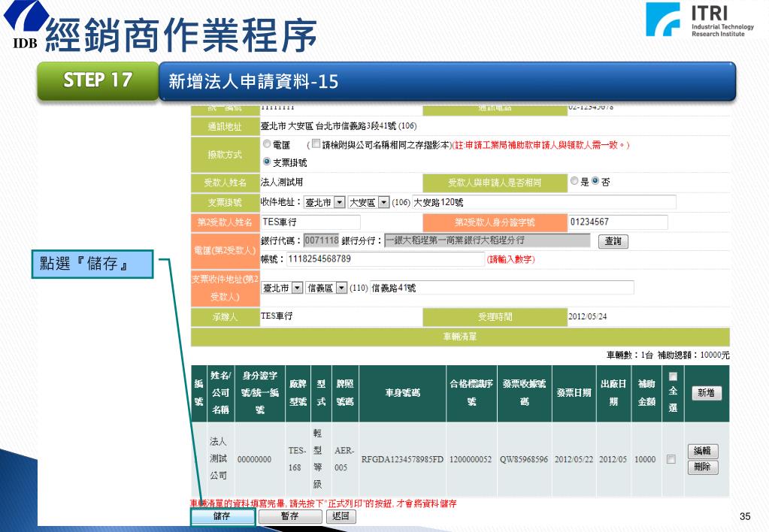
Task: Click the invoice number QW85968596
Action: coord(524,459)
